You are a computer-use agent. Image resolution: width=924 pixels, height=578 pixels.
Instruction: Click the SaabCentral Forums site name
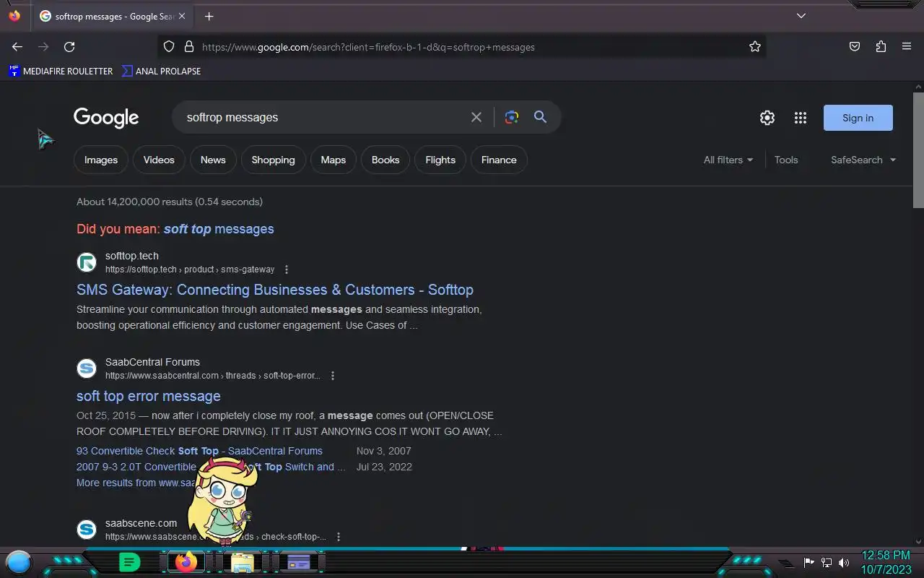coord(152,362)
